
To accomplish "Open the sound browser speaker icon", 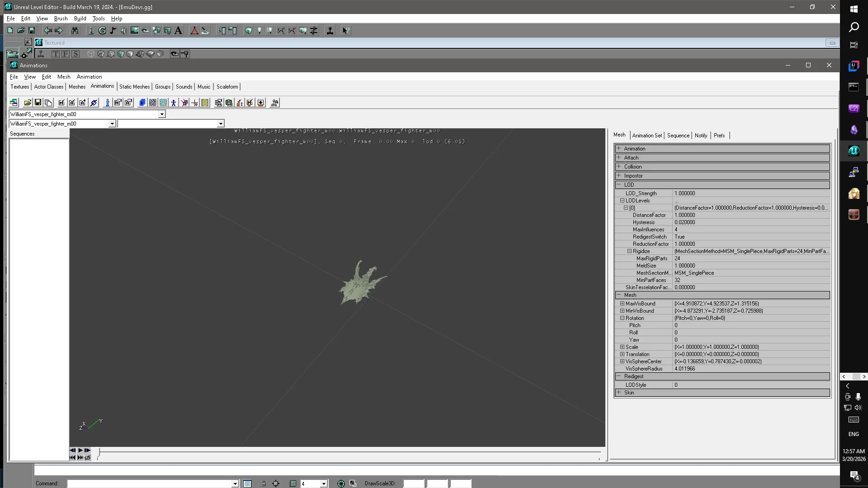I will click(123, 31).
